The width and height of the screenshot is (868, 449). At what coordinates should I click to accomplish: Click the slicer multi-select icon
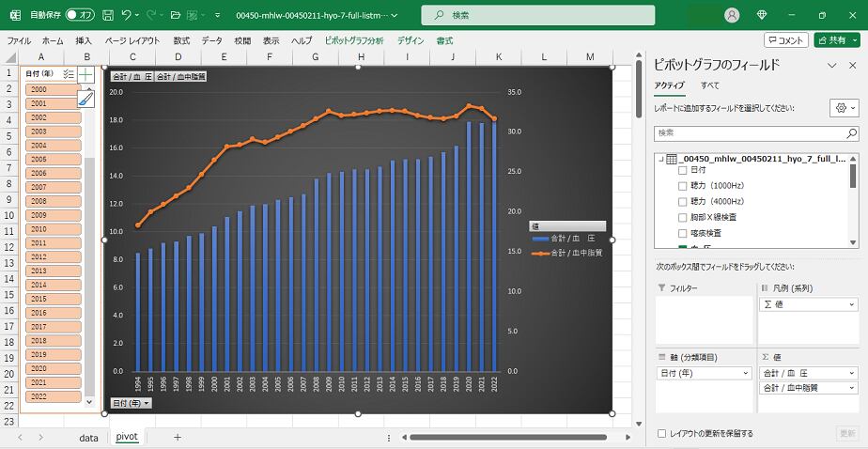[68, 73]
